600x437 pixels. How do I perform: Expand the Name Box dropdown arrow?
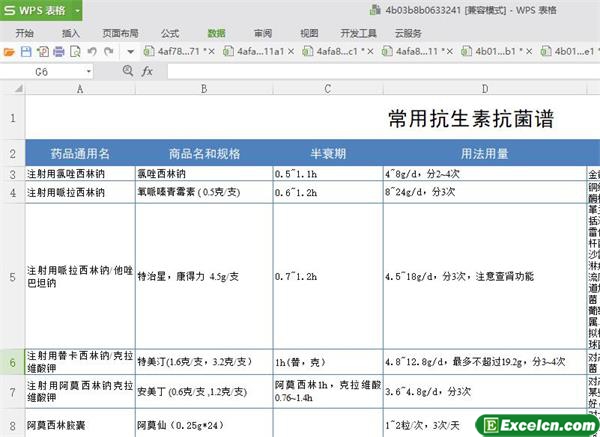[x=88, y=72]
